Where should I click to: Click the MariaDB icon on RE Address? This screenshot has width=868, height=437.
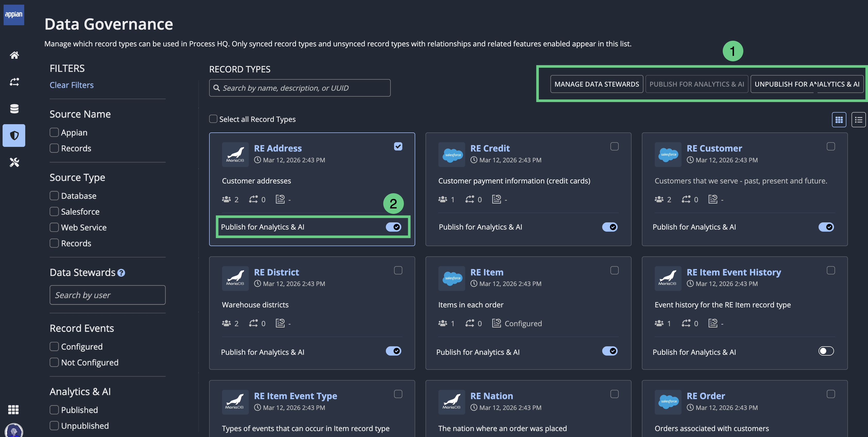point(235,154)
